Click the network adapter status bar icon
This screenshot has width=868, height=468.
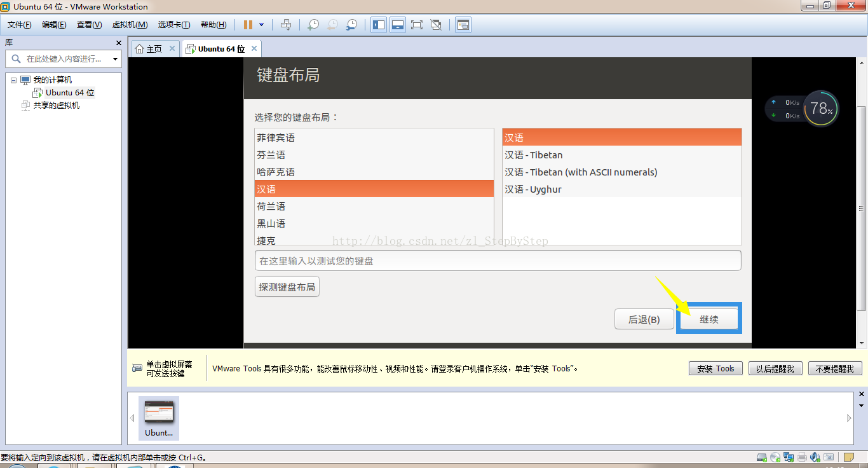click(x=789, y=457)
